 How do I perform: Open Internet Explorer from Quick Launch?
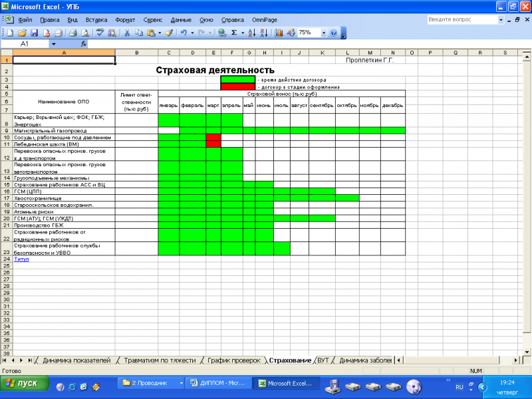point(72,386)
